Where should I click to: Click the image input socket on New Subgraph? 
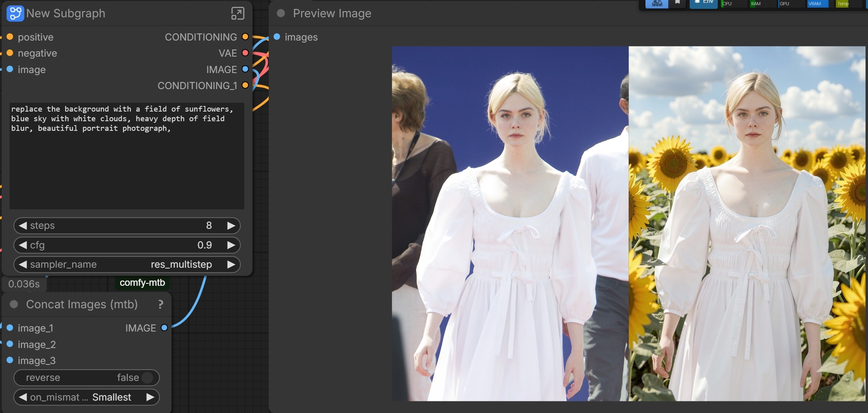(x=10, y=69)
